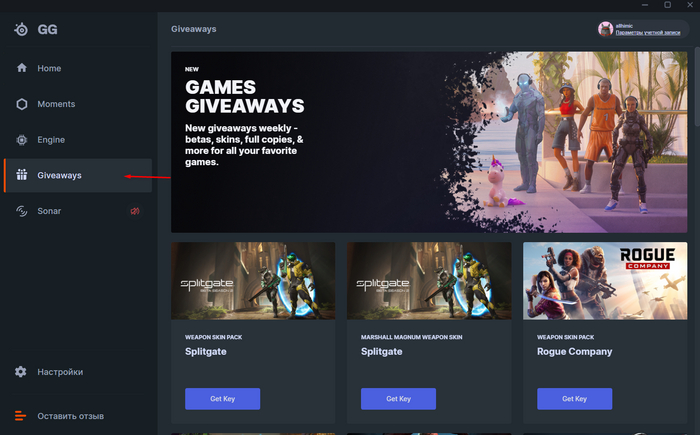Open the Engine section
700x435 pixels.
(78, 140)
